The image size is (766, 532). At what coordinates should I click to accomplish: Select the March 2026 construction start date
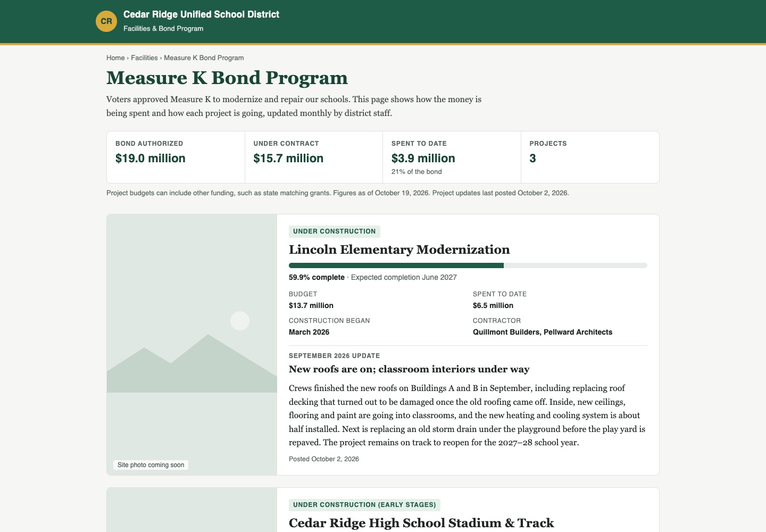pos(309,332)
